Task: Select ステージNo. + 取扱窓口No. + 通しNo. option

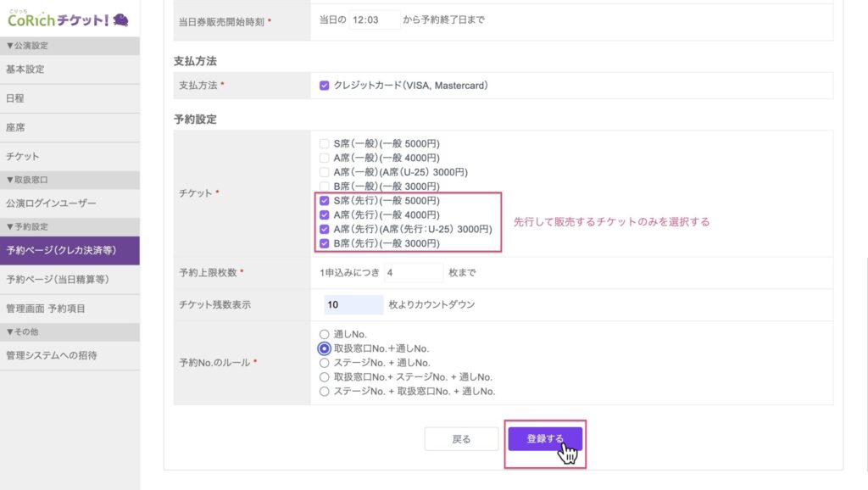Action: pyautogui.click(x=325, y=392)
